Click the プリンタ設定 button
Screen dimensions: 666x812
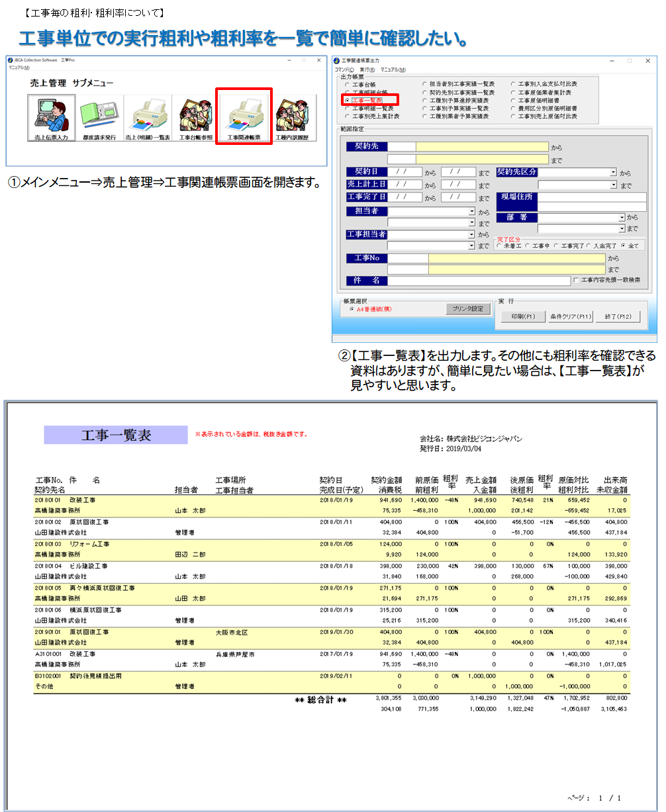click(x=468, y=309)
